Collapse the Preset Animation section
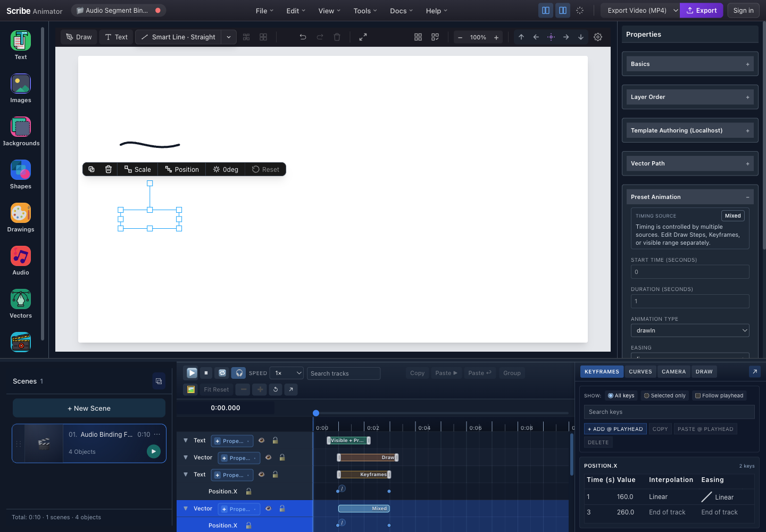The height and width of the screenshot is (532, 766). [690, 197]
